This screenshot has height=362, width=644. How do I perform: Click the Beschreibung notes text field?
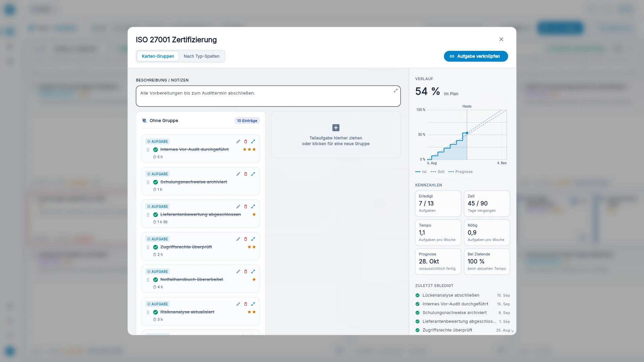[268, 96]
